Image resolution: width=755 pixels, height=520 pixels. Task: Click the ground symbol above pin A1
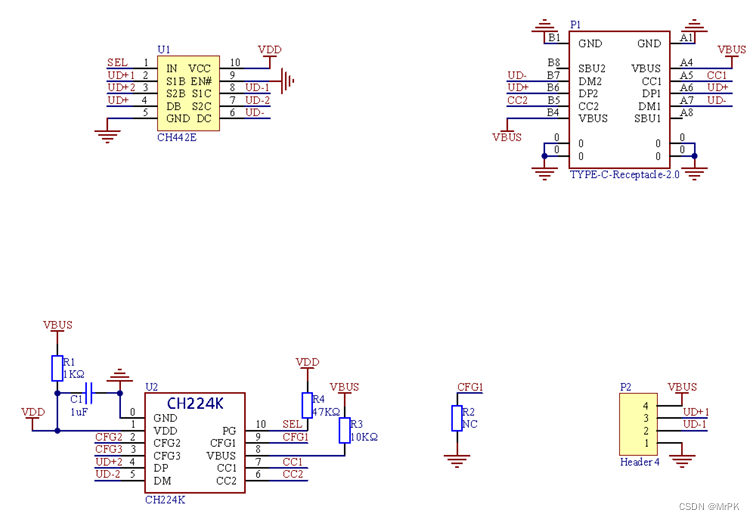coord(694,26)
